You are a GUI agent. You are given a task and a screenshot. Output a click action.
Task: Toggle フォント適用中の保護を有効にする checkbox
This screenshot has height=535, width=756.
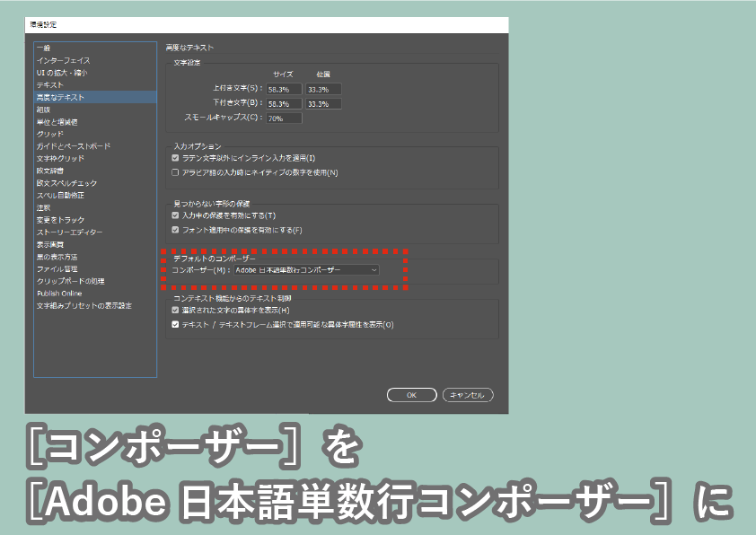point(175,230)
